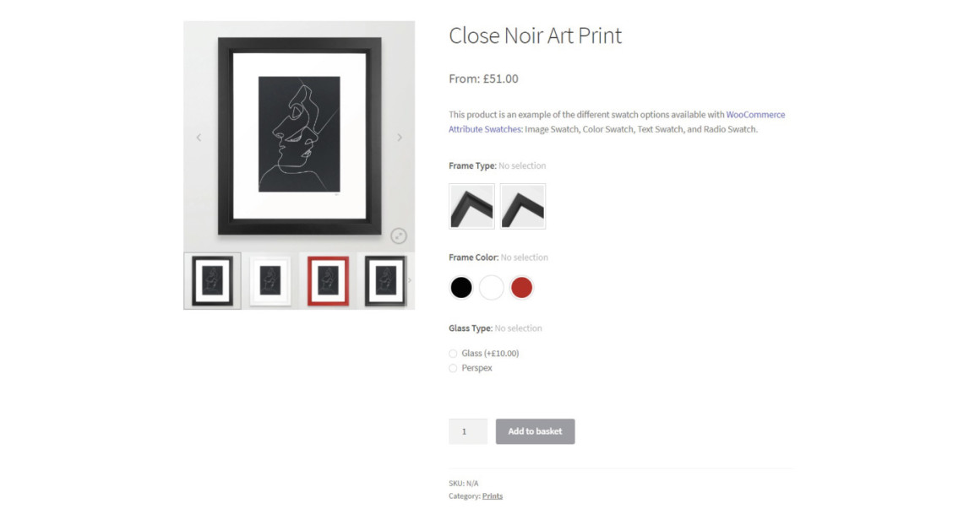This screenshot has width=980, height=520.
Task: Choose the Glass (+£10.00) radio option
Action: click(x=453, y=354)
